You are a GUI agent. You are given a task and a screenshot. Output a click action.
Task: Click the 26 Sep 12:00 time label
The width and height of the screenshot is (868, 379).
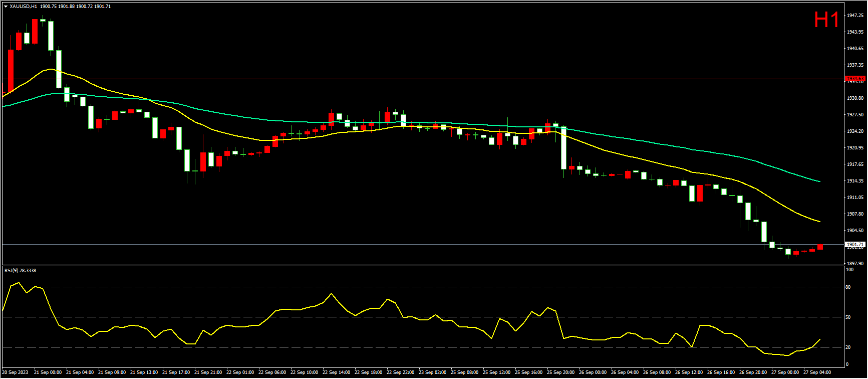point(689,372)
